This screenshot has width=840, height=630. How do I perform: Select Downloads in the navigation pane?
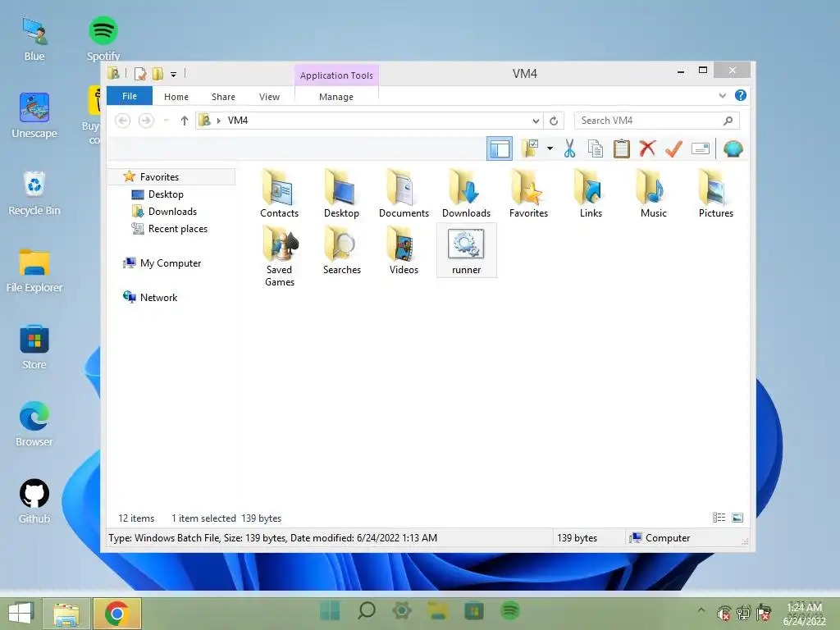164,211
